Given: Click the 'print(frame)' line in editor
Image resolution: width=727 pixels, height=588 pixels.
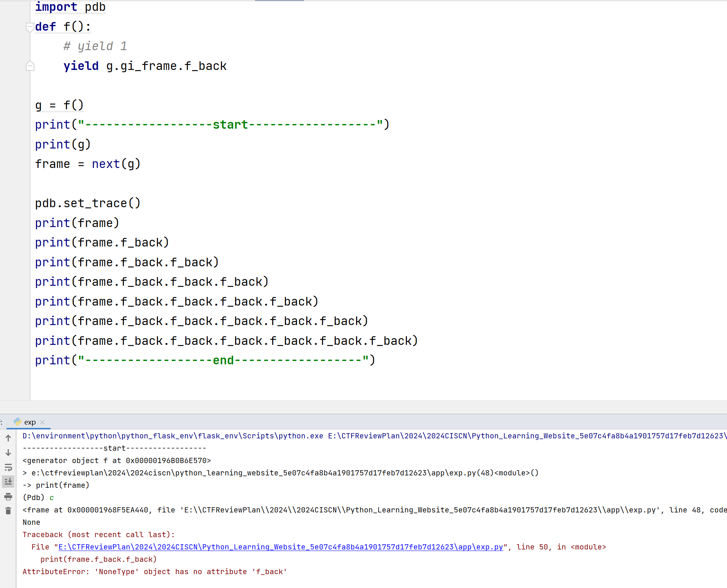Looking at the screenshot, I should 77,223.
